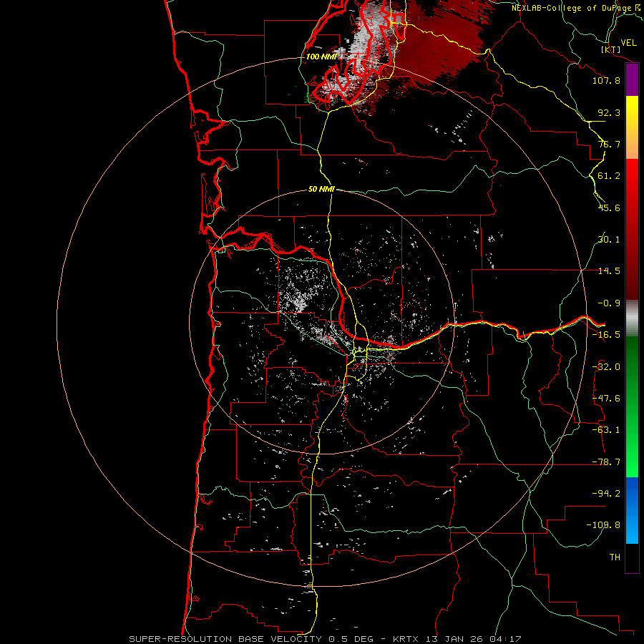This screenshot has width=644, height=644.
Task: Select the -0.9 legend value
Action: pyautogui.click(x=609, y=303)
